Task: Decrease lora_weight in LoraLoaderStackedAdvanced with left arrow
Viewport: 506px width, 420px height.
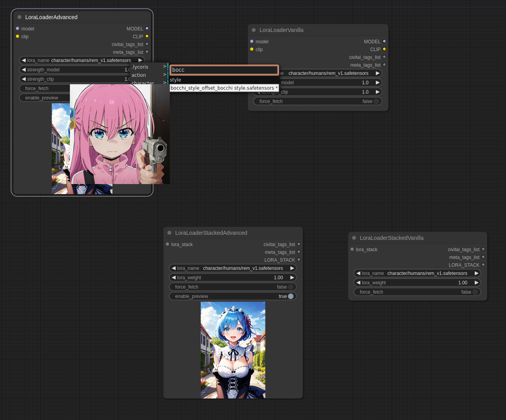Action: [x=174, y=278]
